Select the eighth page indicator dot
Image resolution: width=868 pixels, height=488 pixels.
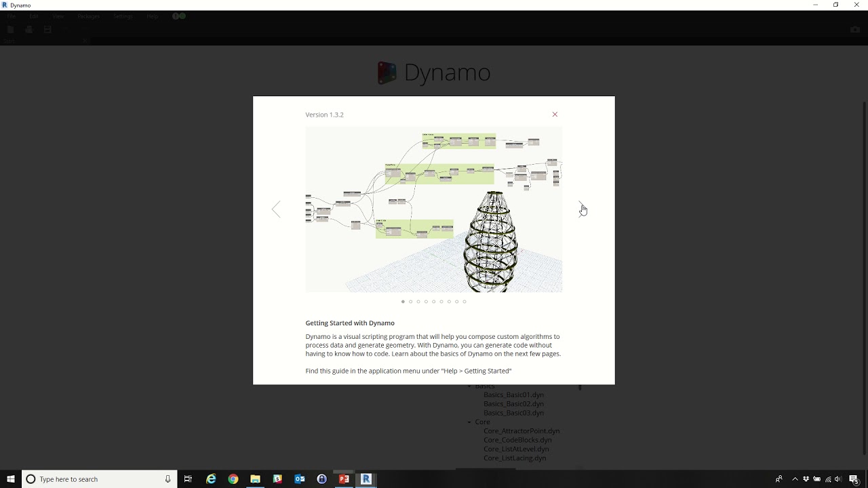pyautogui.click(x=456, y=302)
